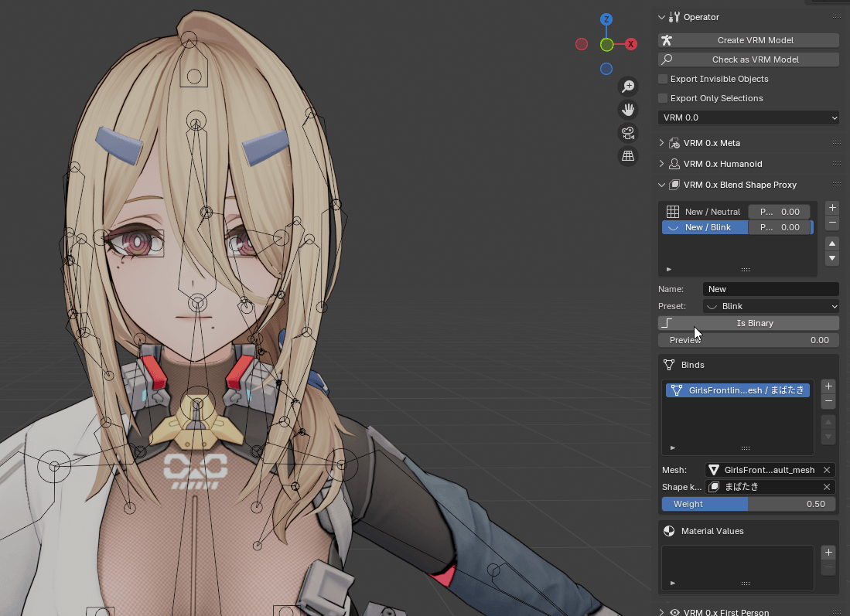Image resolution: width=850 pixels, height=616 pixels.
Task: Expand the VRM 0.x Humanoid panel
Action: [x=661, y=164]
